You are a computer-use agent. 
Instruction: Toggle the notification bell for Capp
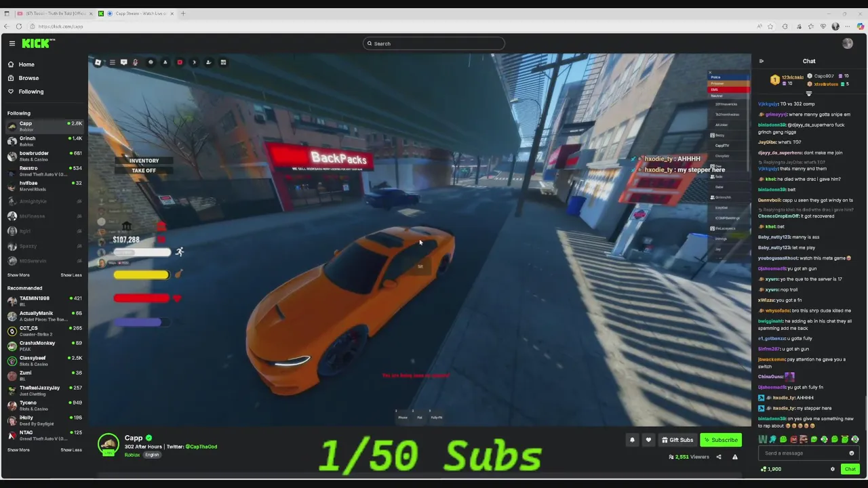[x=632, y=440]
